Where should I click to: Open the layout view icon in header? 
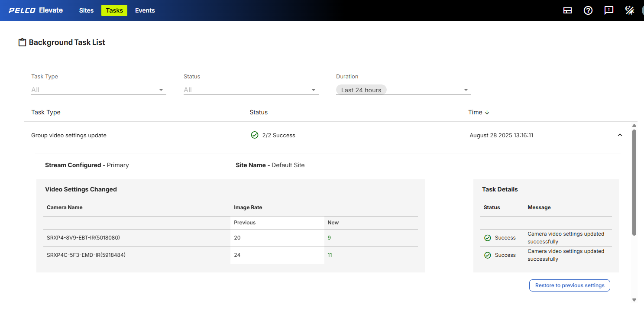(567, 10)
